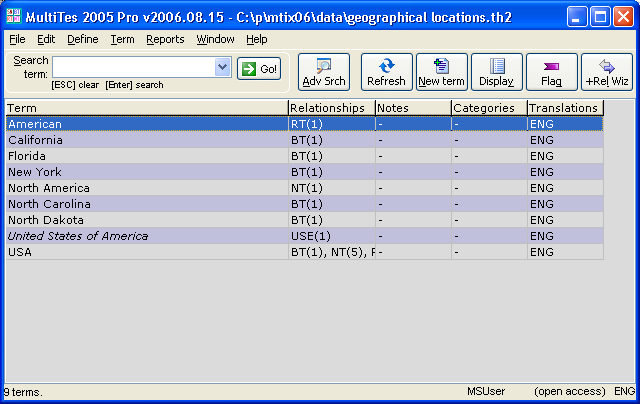This screenshot has height=404, width=640.
Task: Click ENG language indicator in status bar
Action: [x=624, y=391]
